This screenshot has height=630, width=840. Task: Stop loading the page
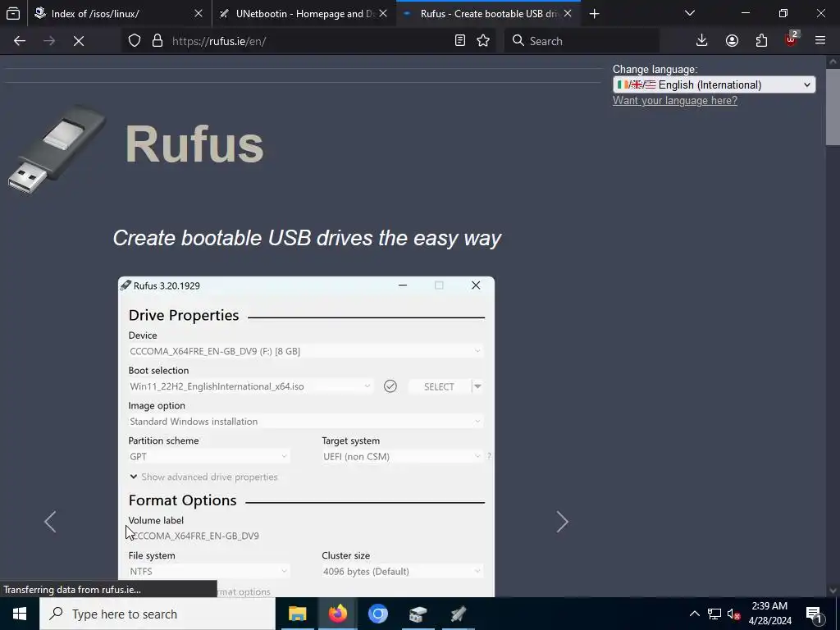tap(79, 41)
